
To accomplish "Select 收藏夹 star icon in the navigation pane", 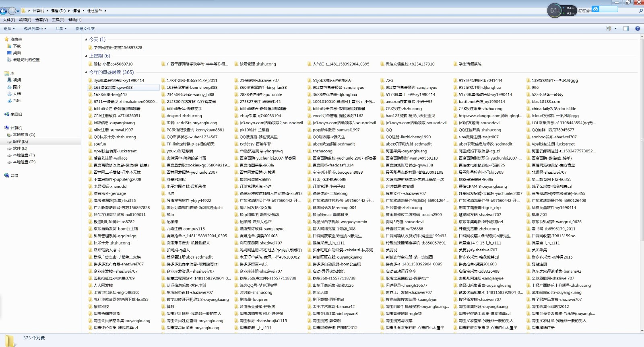I will pos(7,39).
